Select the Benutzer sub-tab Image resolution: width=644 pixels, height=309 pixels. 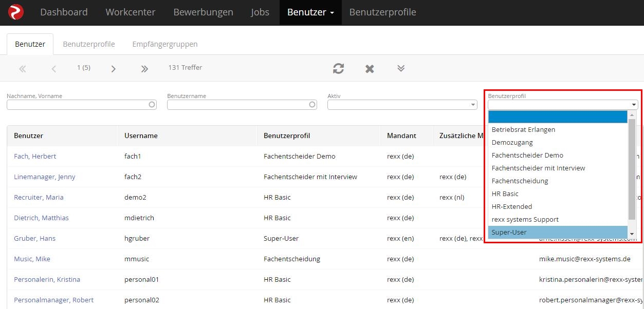(30, 44)
